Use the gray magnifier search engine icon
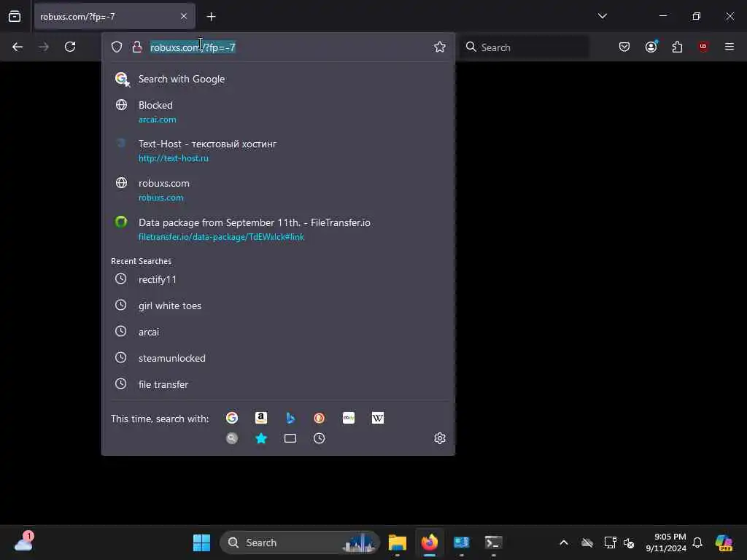 point(232,438)
